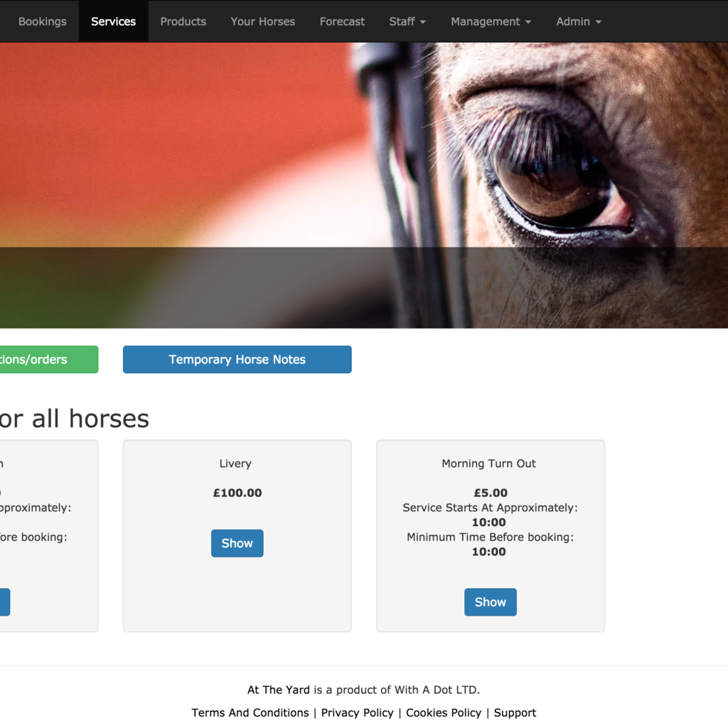Click the At The Yard footer link
This screenshot has width=728, height=728.
(278, 690)
